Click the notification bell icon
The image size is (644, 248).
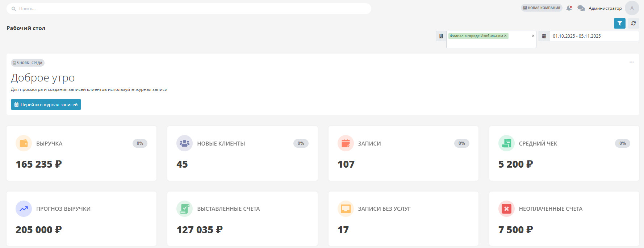569,8
